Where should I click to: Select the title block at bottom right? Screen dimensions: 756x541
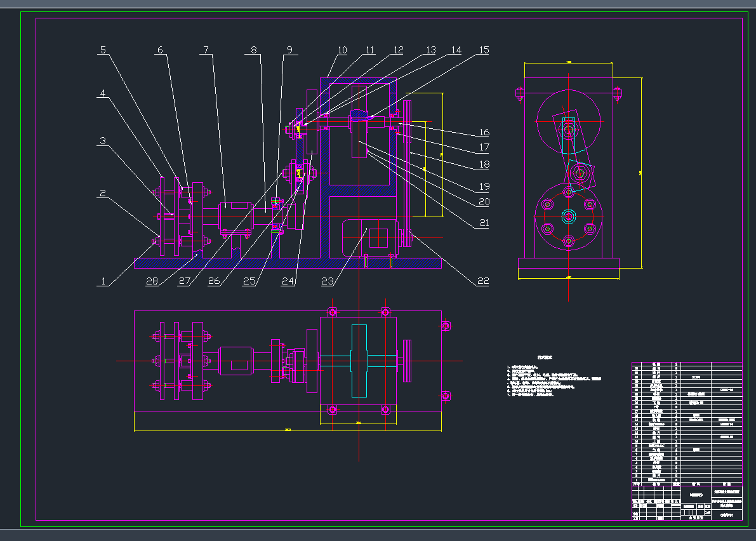(686, 503)
